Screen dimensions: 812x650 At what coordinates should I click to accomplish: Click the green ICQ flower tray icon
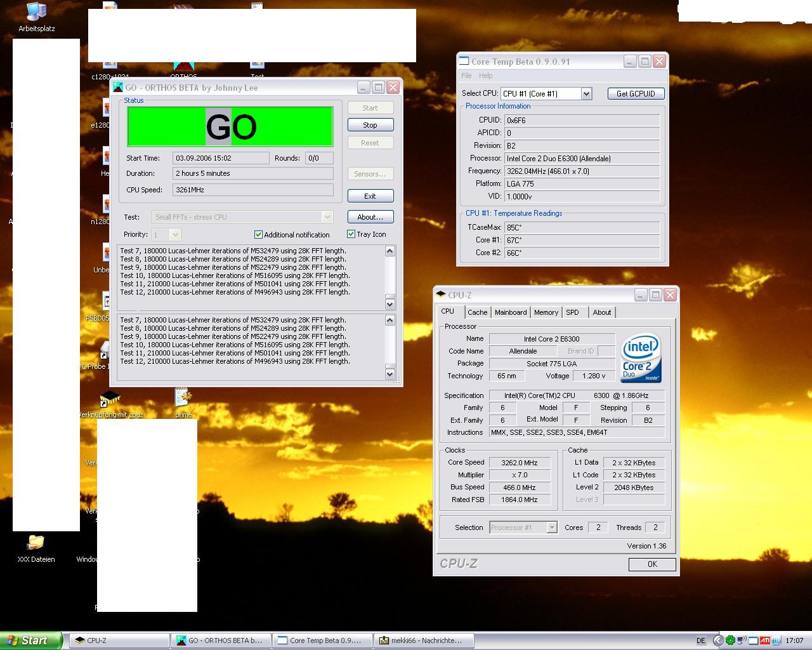pos(730,640)
